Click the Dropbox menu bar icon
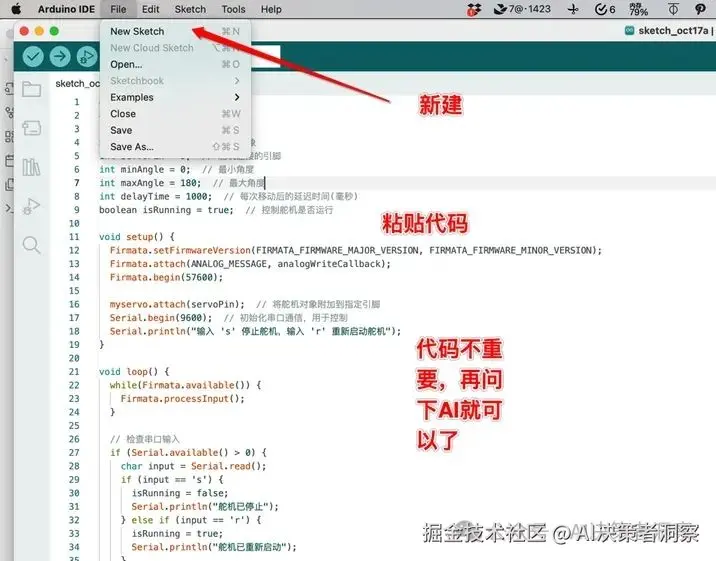 [x=474, y=9]
